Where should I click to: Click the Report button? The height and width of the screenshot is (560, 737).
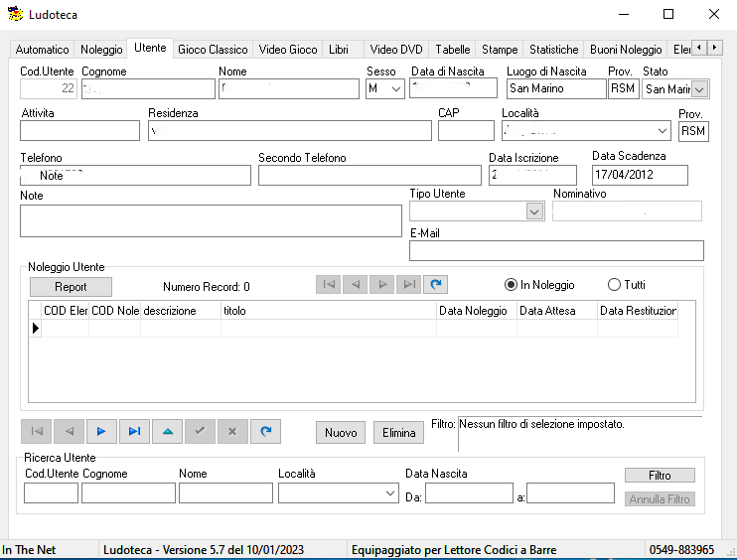point(71,287)
